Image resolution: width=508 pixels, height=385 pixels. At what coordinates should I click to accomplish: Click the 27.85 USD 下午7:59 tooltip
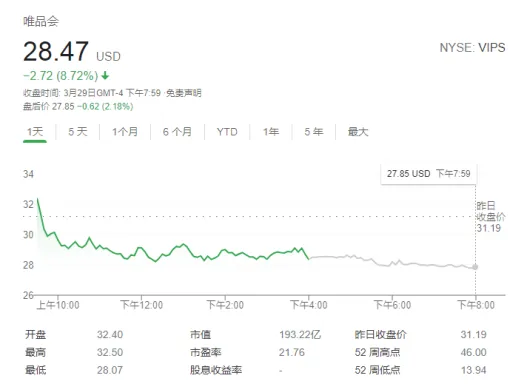[429, 174]
